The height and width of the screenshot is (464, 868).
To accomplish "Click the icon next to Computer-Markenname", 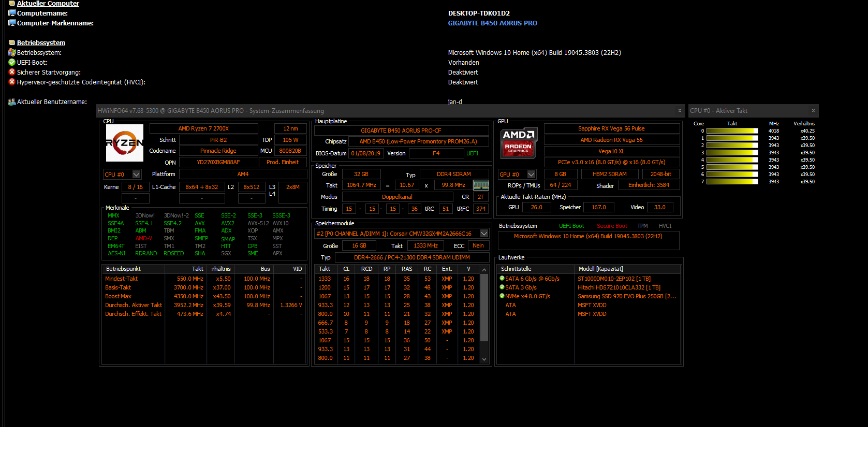I will coord(12,23).
